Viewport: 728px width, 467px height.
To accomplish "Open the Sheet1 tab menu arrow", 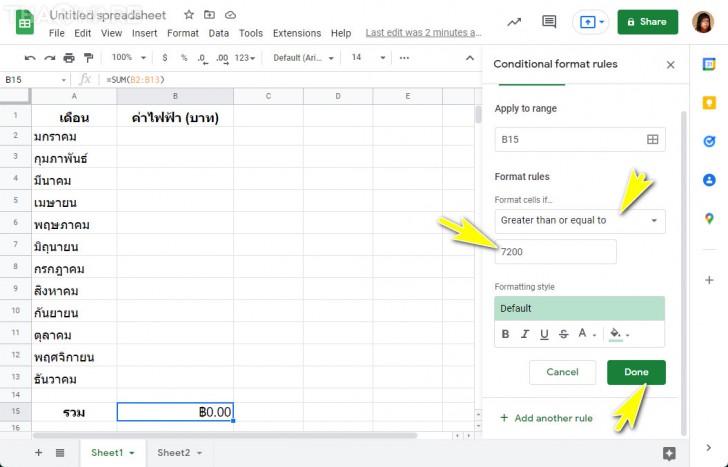I will point(132,453).
